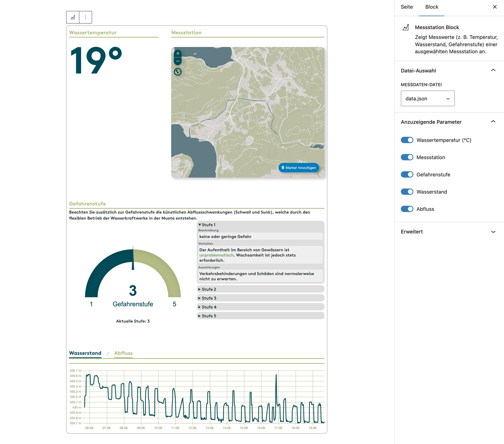Click the MESSDATEN-DATEI label
Screen dimensions: 504x444
point(421,85)
